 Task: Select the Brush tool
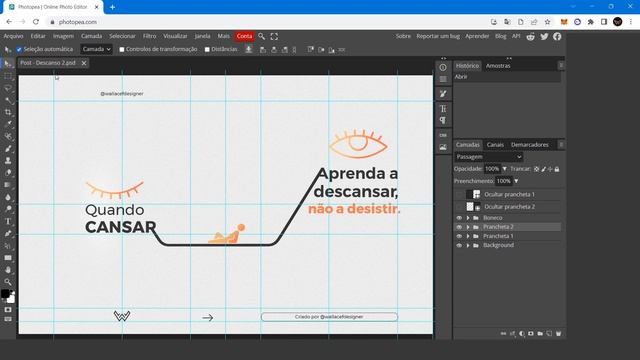click(x=8, y=149)
